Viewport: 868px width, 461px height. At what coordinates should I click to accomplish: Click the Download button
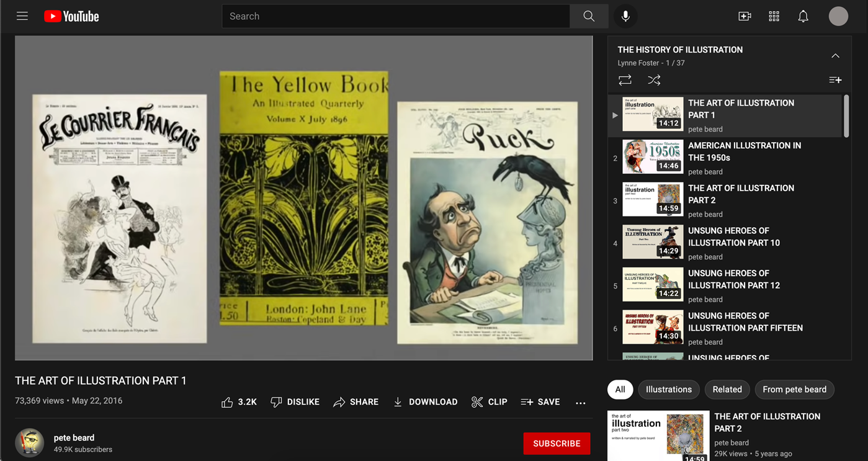click(425, 402)
